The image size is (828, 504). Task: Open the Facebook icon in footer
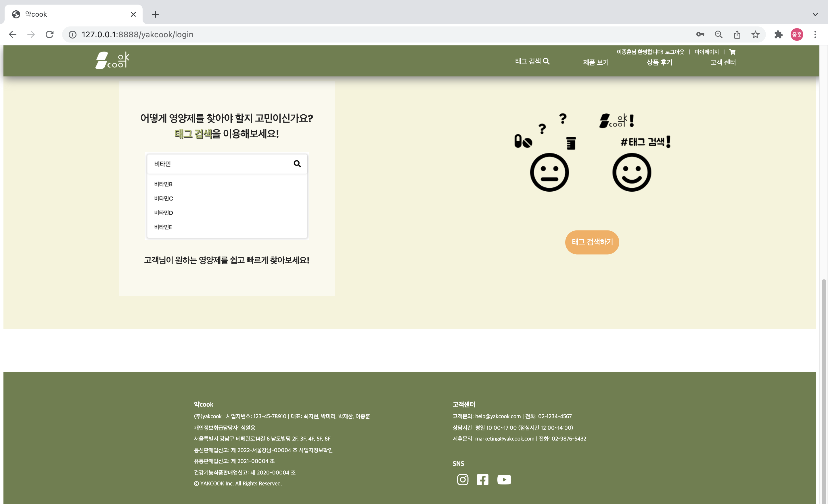[x=482, y=480]
